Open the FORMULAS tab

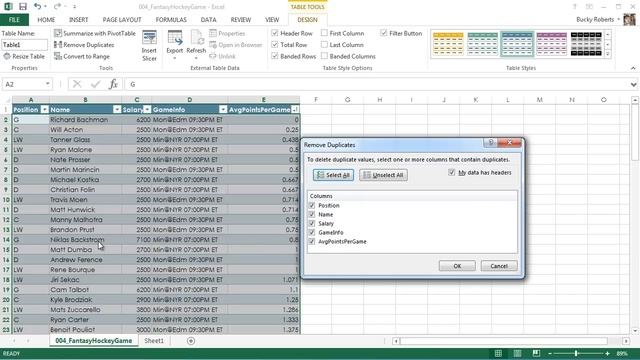171,20
